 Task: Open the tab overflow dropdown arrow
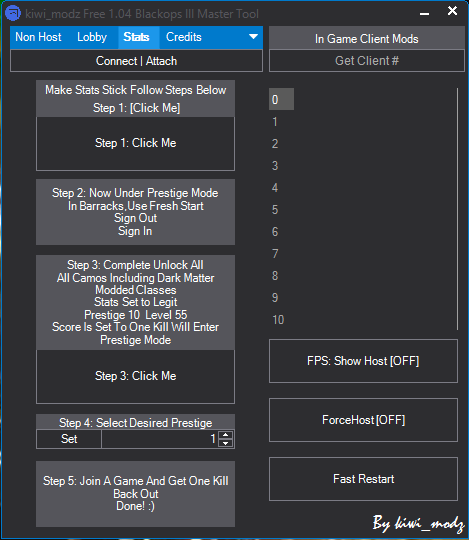point(253,37)
